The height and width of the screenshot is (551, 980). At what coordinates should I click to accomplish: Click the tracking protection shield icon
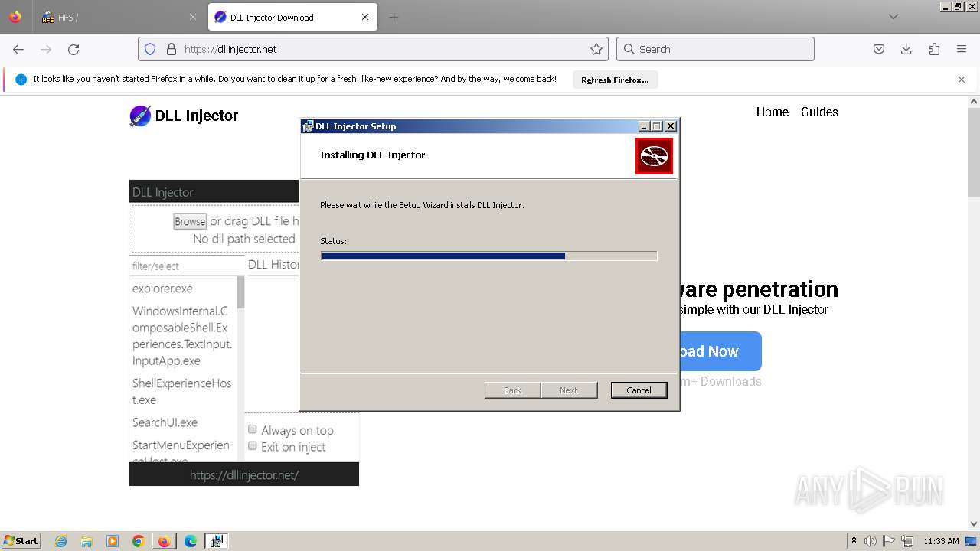150,49
